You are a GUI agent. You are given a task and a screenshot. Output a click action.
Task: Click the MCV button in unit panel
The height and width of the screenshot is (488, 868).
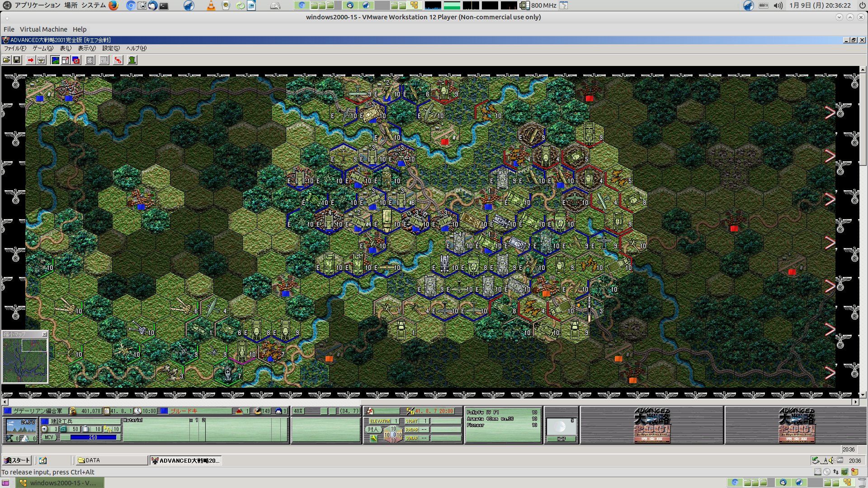49,437
